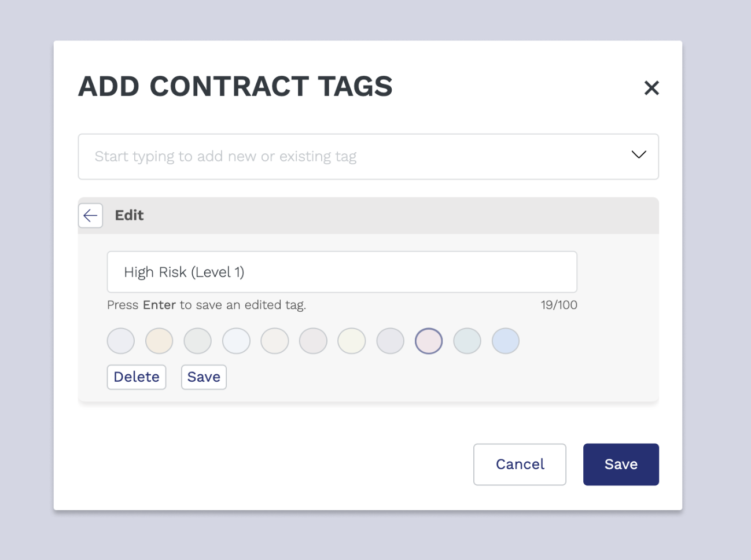Image resolution: width=751 pixels, height=560 pixels.
Task: Click the tag name field showing High Risk
Action: (341, 272)
